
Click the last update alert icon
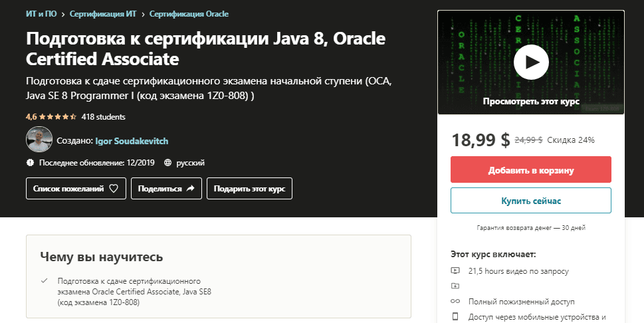[30, 163]
